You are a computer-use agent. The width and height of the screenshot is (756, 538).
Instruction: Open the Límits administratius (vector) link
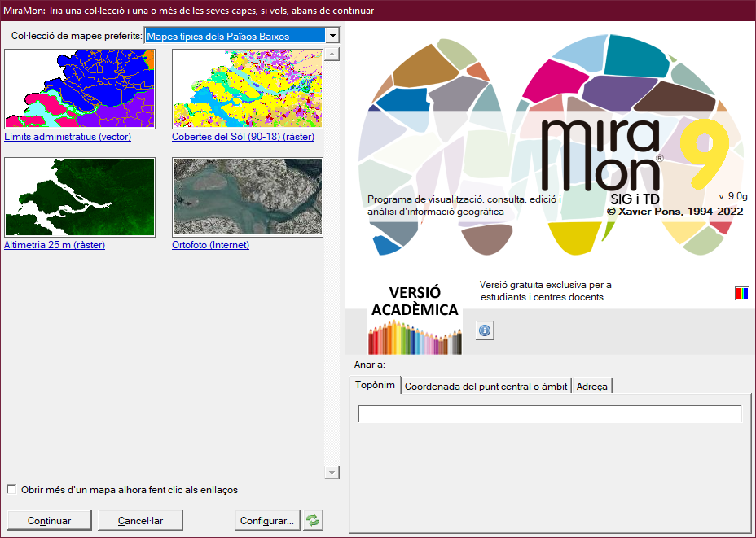(x=68, y=136)
